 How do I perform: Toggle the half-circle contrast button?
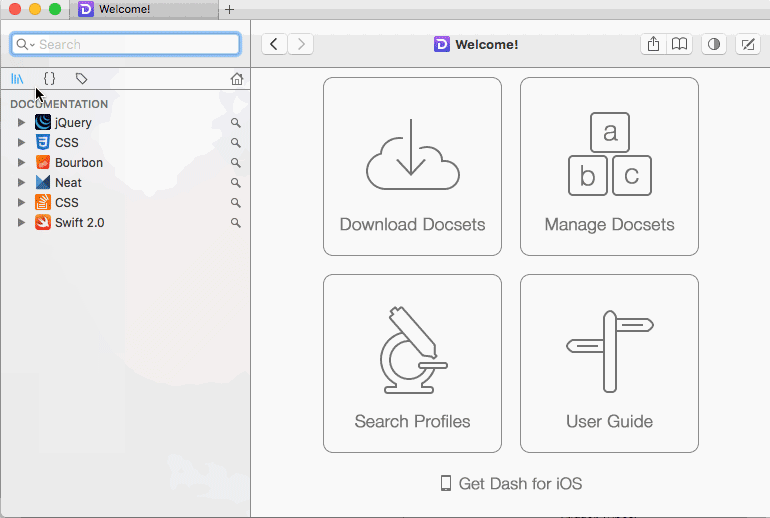(x=714, y=44)
